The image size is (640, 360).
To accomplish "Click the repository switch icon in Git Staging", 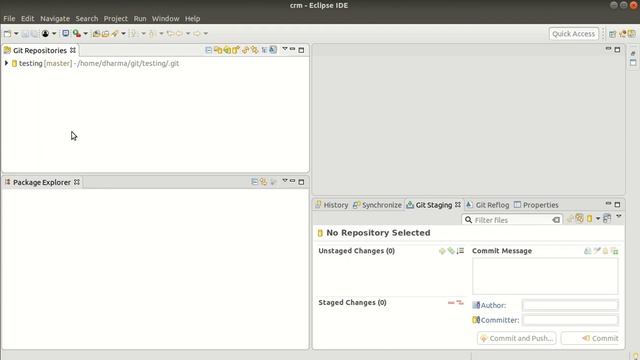I will click(x=589, y=219).
